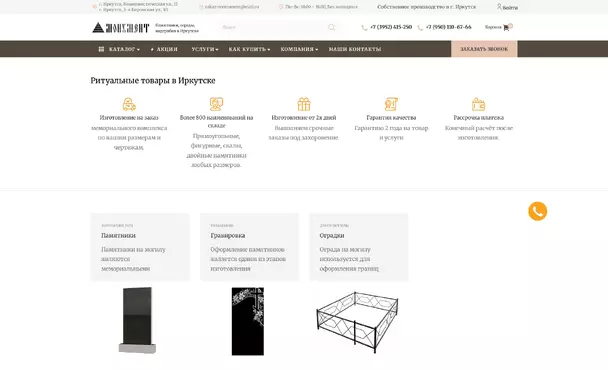This screenshot has width=608, height=370.
Task: Click the phone icon beside +7 (3952) number
Action: [364, 28]
